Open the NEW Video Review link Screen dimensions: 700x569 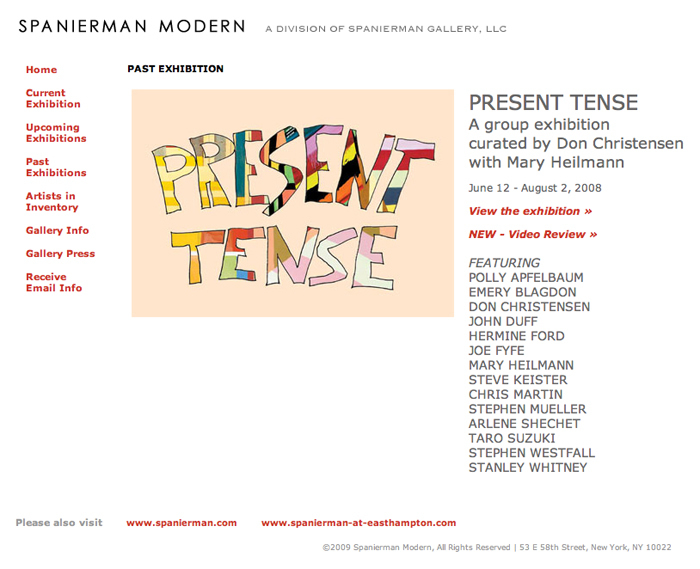coord(532,234)
